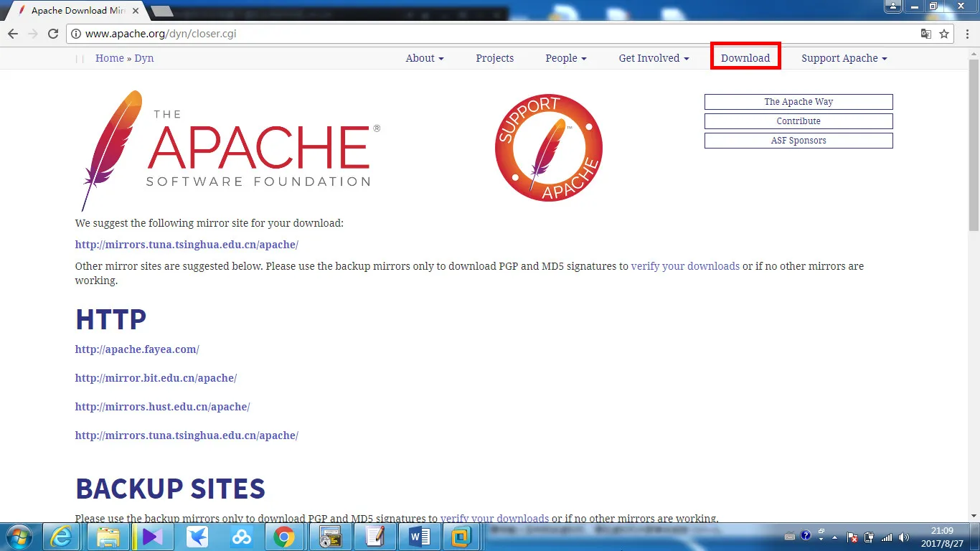The width and height of the screenshot is (980, 551).
Task: Click the Apache Software Foundation feather logo
Action: pyautogui.click(x=230, y=151)
